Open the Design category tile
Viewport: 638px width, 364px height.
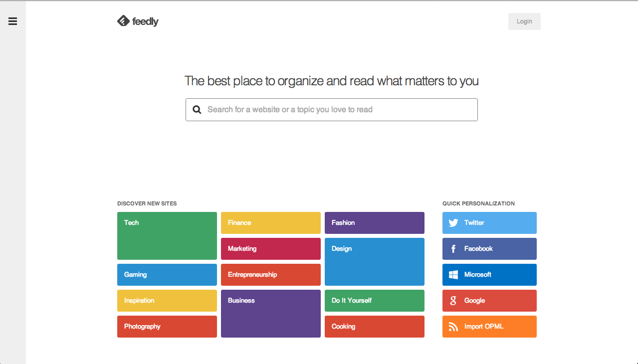pyautogui.click(x=374, y=261)
